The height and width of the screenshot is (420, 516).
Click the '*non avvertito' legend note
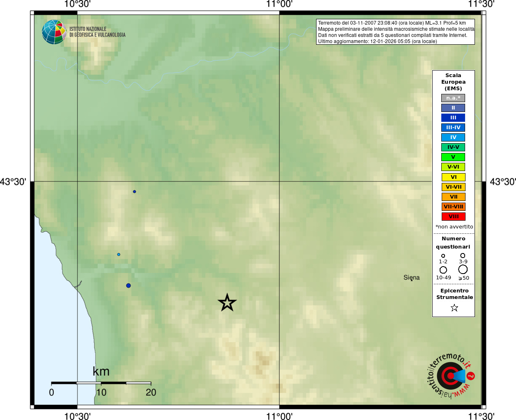tap(454, 227)
